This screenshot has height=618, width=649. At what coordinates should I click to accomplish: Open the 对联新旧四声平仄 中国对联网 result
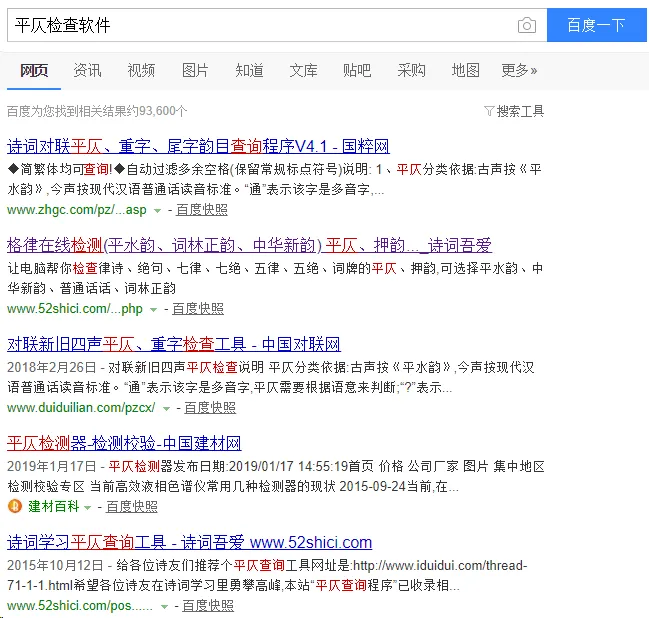coord(174,344)
